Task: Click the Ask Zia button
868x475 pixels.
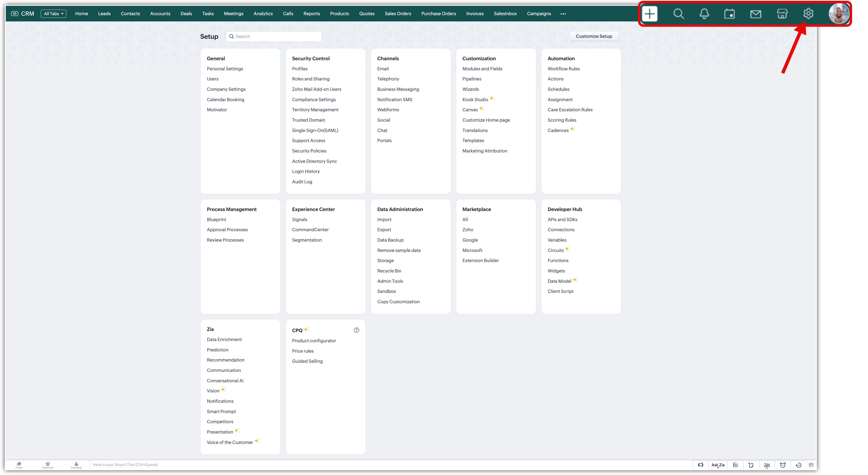Action: tap(718, 465)
